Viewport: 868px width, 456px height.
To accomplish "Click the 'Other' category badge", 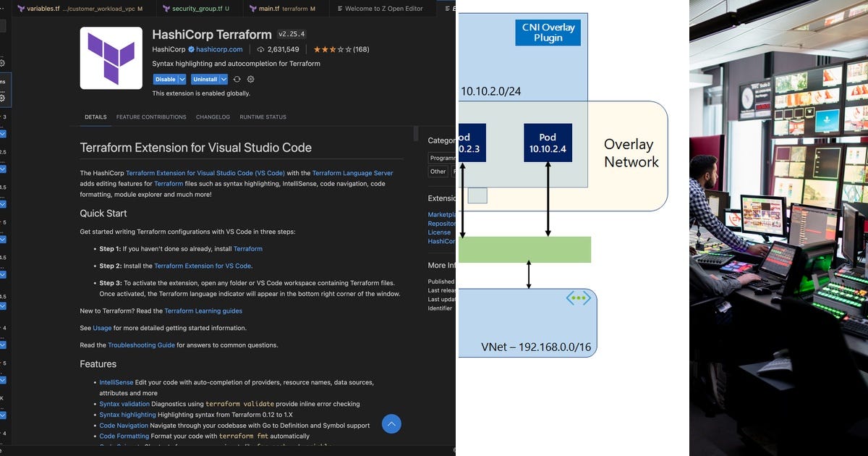I will click(x=438, y=172).
